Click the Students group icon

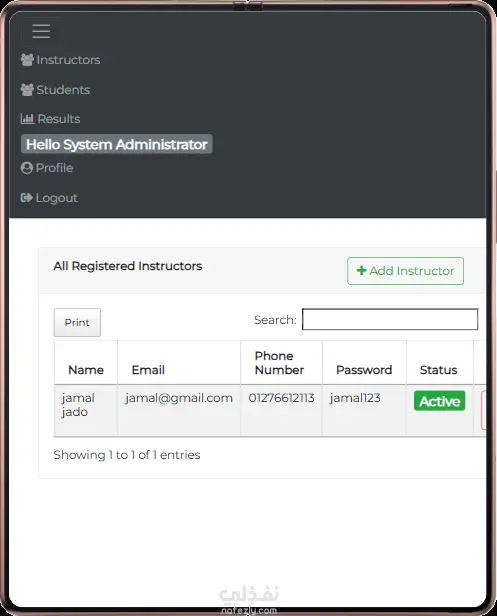(x=27, y=90)
